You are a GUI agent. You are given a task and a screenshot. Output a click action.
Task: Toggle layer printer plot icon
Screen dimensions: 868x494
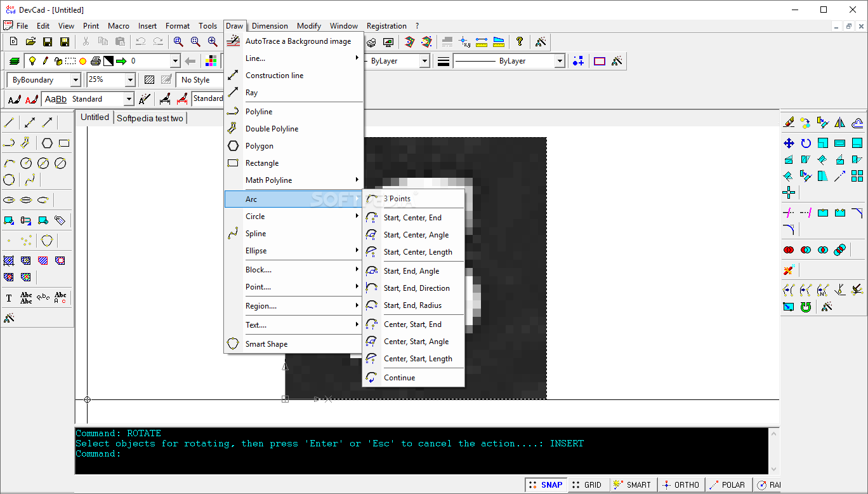click(95, 61)
